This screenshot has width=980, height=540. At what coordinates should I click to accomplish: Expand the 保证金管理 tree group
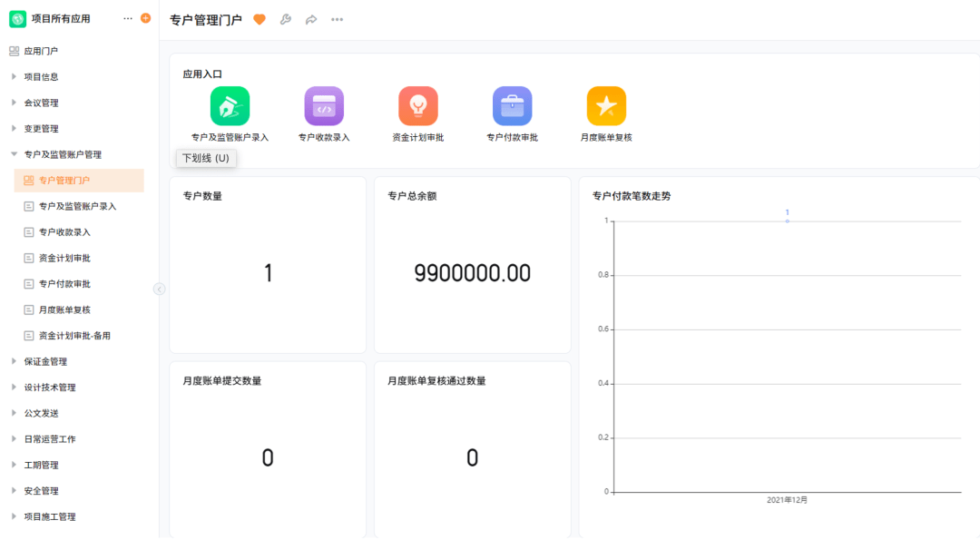[14, 361]
